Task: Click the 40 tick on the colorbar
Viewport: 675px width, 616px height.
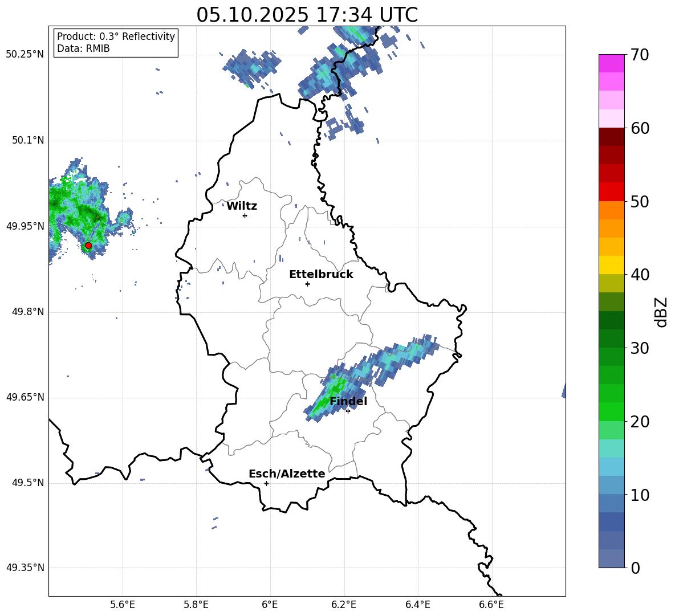Action: 640,275
